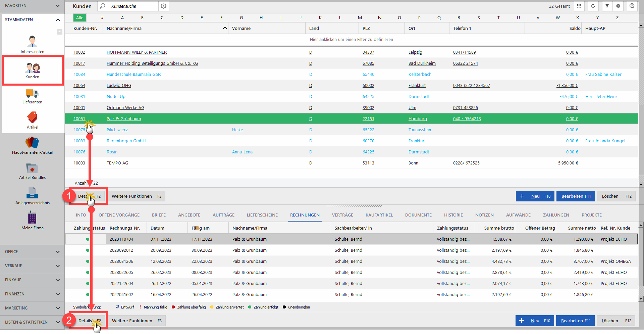Click upper Neu F10 button
This screenshot has height=334, width=644.
pyautogui.click(x=535, y=196)
